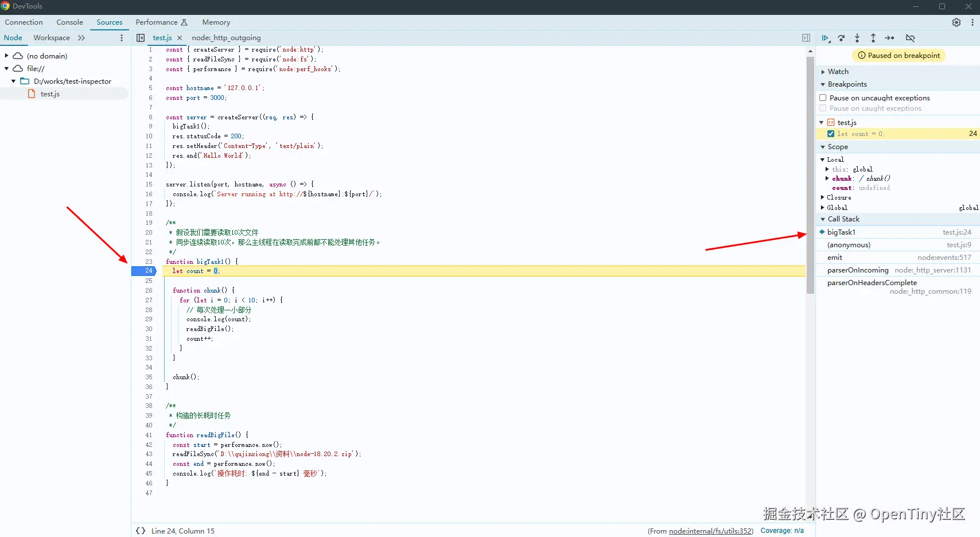Click the cloud icon beside (no domain)
The height and width of the screenshot is (537, 980).
[18, 56]
